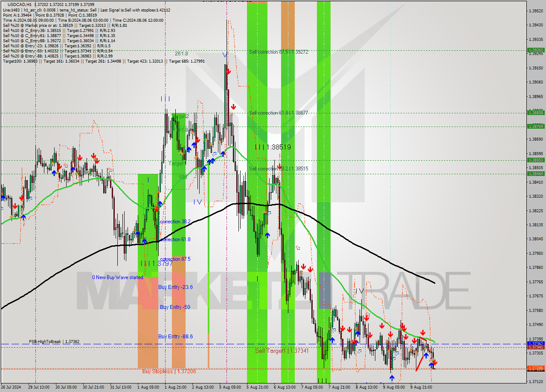This screenshot has height=392, width=546.
Task: Click the green 1.38464 price tag on axis
Action: [535, 173]
